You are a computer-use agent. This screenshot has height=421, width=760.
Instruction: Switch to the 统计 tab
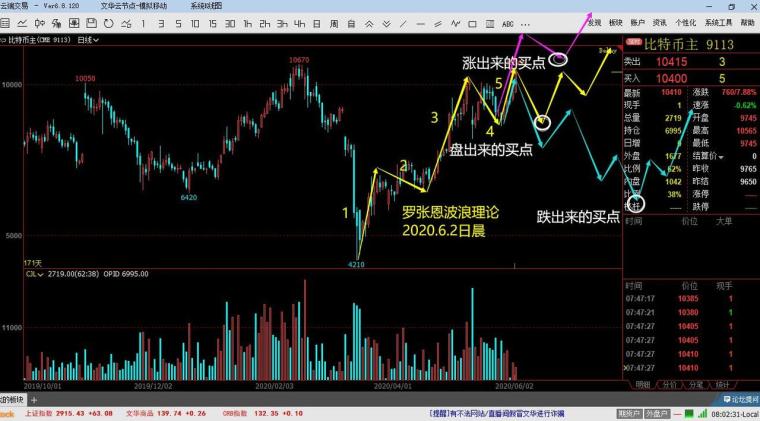click(722, 383)
